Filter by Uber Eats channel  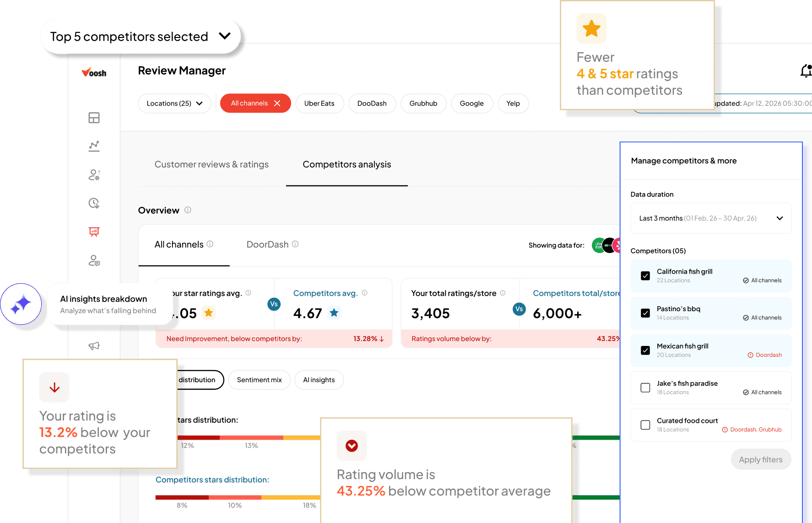(x=319, y=103)
